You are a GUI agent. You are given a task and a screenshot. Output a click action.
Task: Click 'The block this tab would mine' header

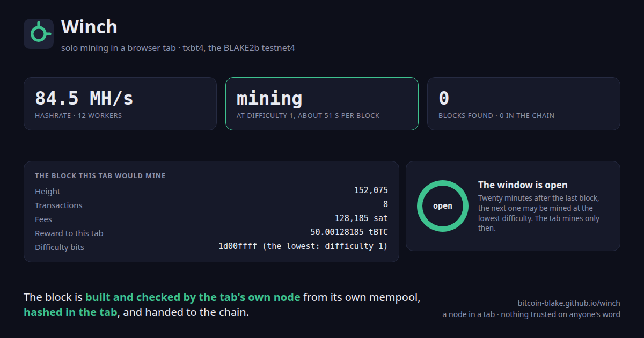click(x=100, y=175)
